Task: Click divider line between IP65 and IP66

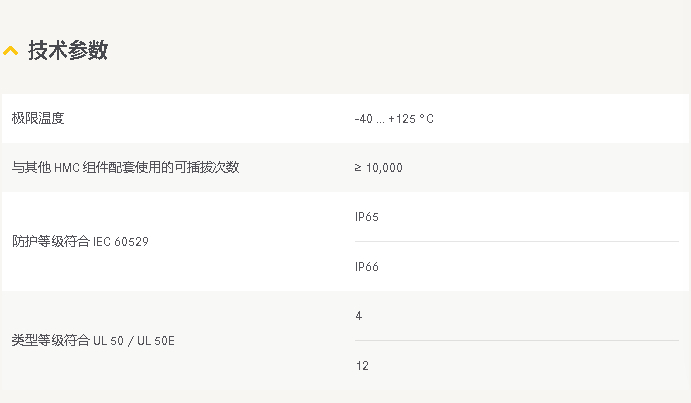Action: coord(516,242)
